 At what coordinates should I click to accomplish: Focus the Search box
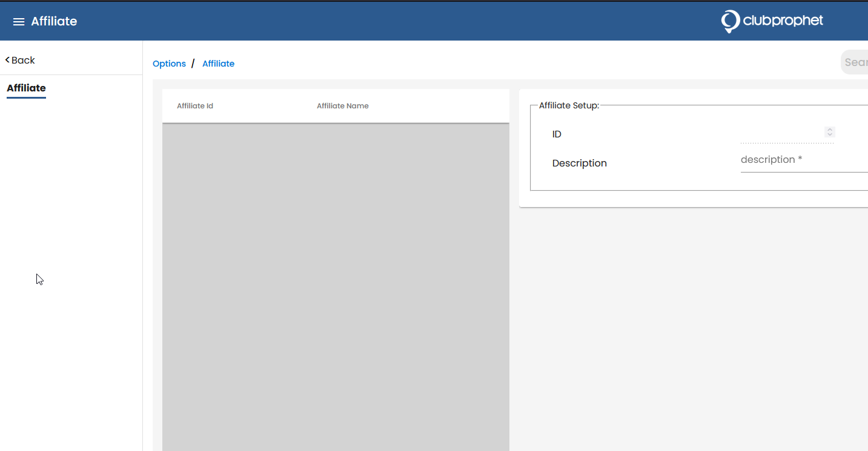click(855, 62)
